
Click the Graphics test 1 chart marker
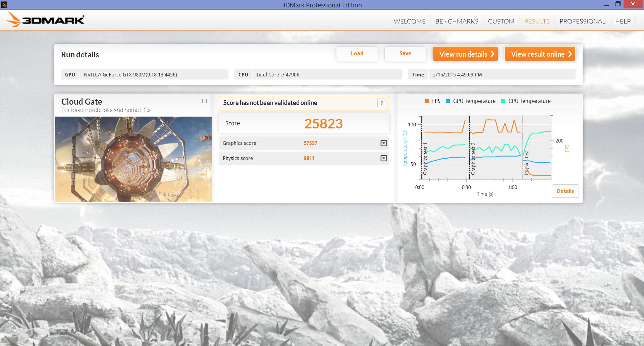[425, 159]
